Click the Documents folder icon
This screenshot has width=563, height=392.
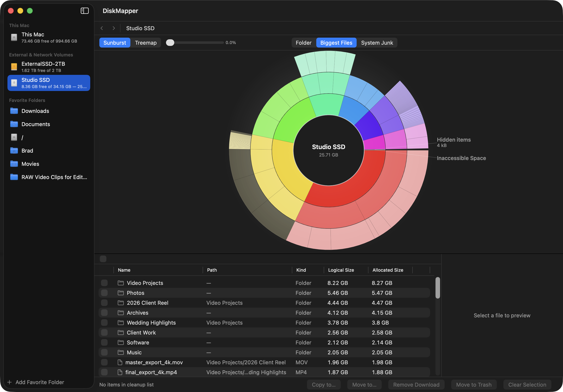pyautogui.click(x=14, y=124)
